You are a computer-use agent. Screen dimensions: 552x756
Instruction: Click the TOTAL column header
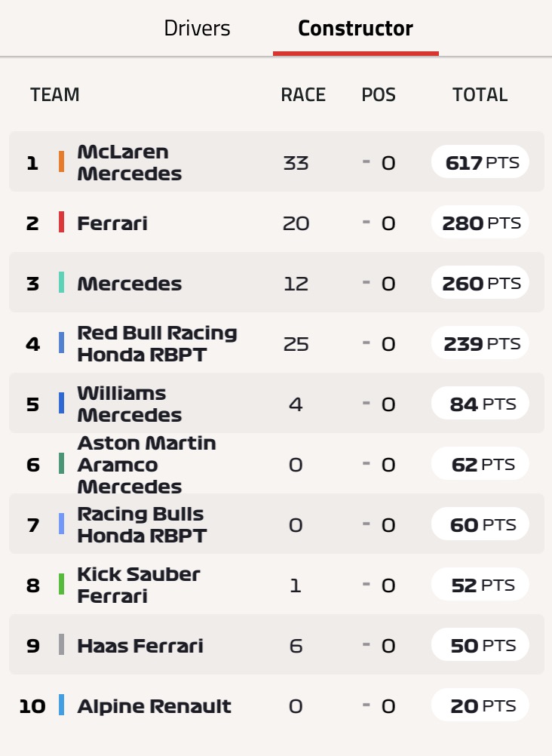480,94
